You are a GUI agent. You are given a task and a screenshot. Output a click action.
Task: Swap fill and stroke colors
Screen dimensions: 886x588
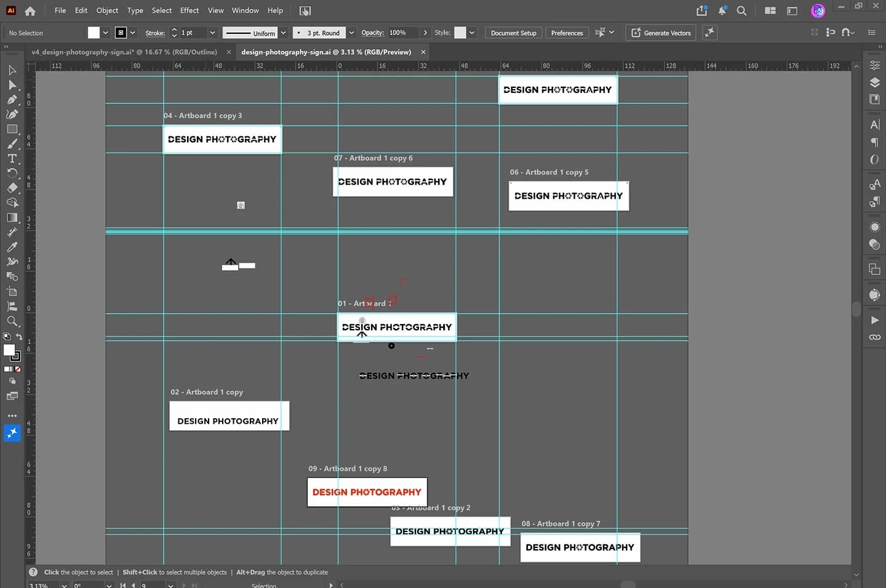[x=19, y=336]
